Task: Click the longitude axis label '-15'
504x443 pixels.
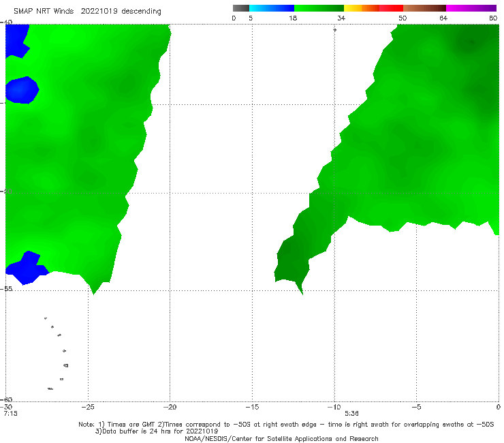Action: (252, 407)
